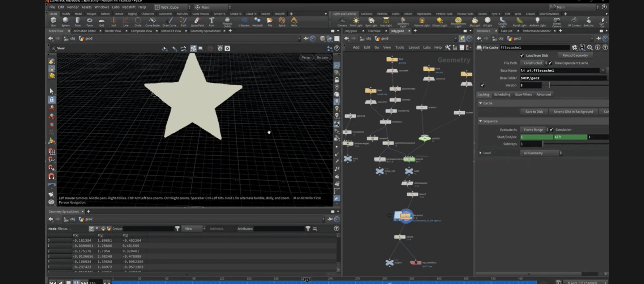
Task: Switch to the Scheduling tab
Action: [502, 95]
